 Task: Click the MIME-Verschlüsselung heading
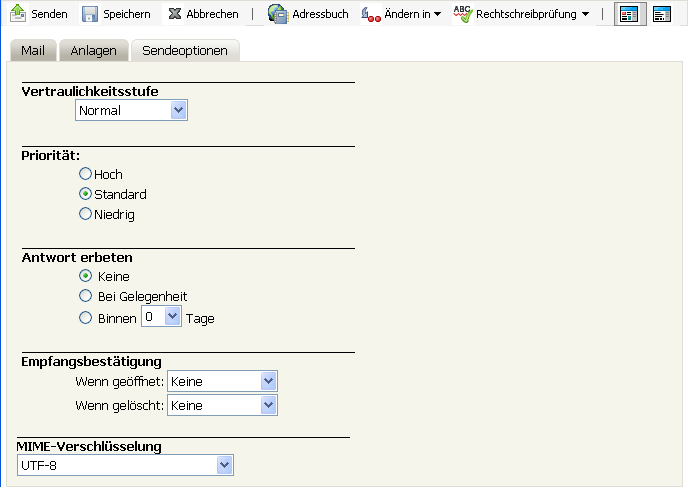(x=89, y=447)
